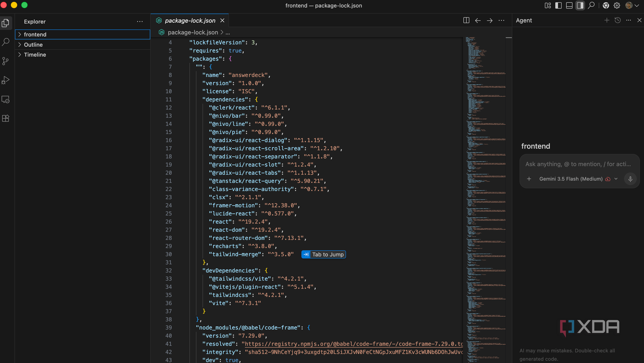Select the package-lock.json editor tab
This screenshot has height=363, width=644.
click(x=190, y=20)
